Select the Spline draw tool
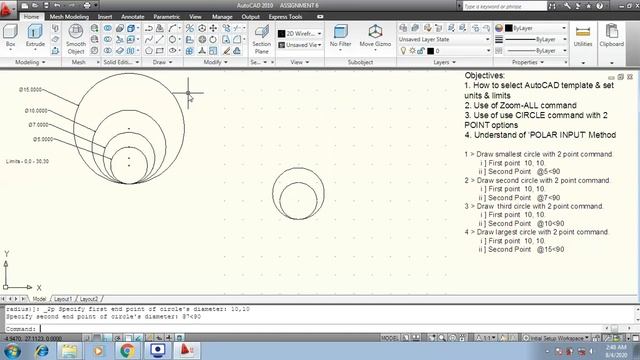 [149, 39]
